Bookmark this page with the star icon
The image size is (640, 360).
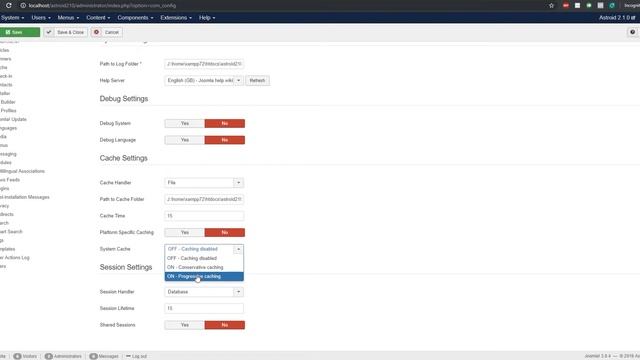pyautogui.click(x=551, y=6)
